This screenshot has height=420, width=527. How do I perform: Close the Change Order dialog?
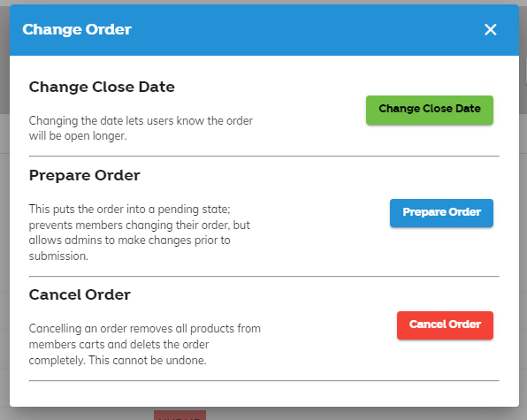click(491, 29)
